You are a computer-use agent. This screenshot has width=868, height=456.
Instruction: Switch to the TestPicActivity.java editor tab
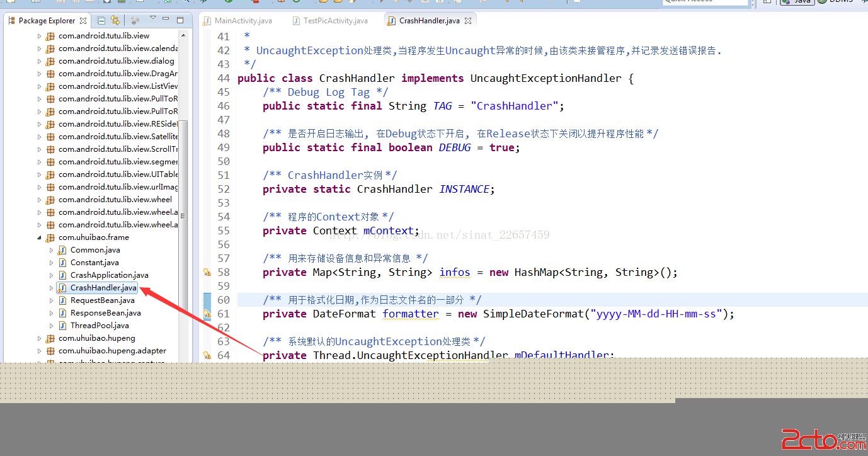(x=330, y=21)
